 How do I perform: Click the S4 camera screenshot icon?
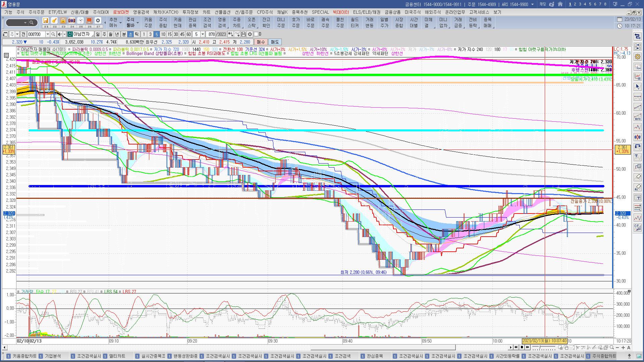(72, 21)
